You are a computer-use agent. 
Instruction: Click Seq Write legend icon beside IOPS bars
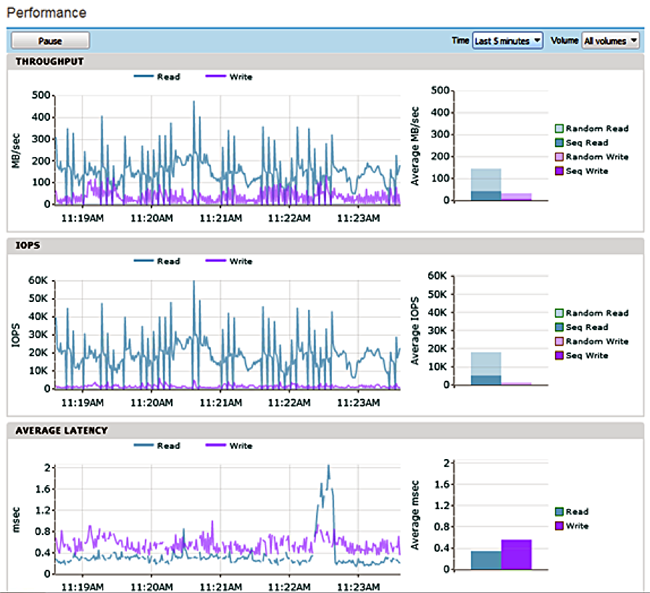tap(560, 355)
